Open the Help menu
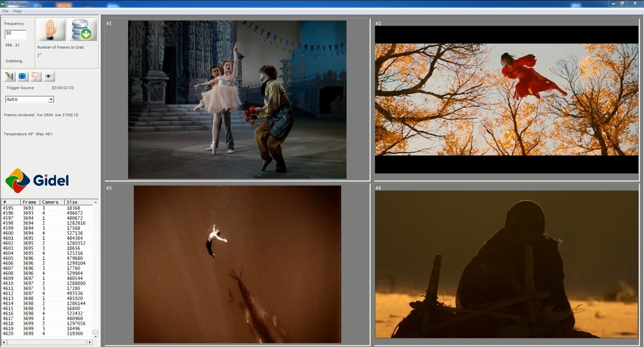This screenshot has height=347, width=644. tap(17, 11)
